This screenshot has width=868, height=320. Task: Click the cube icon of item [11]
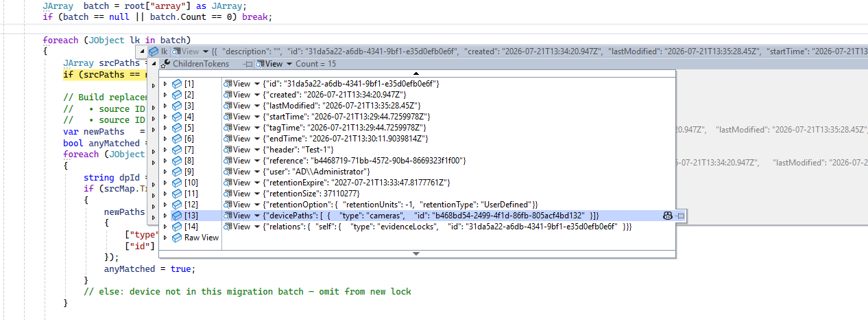click(x=177, y=194)
